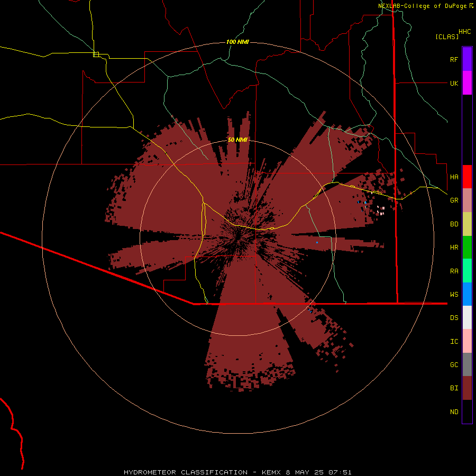Image resolution: width=476 pixels, height=476 pixels.
Task: Click the 'HYDROMETEOR CLASSIFICATION - KEMX' title text
Action: 204,472
